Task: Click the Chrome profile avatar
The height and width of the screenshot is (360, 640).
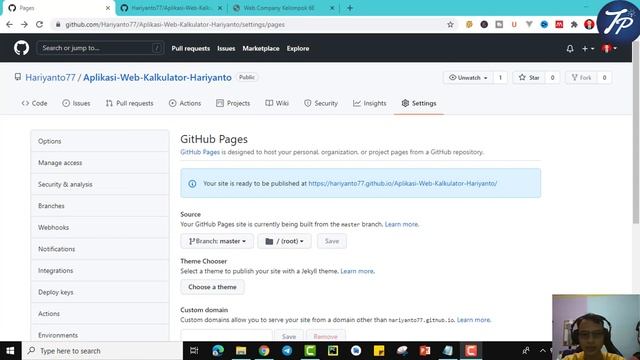Action: pos(589,24)
